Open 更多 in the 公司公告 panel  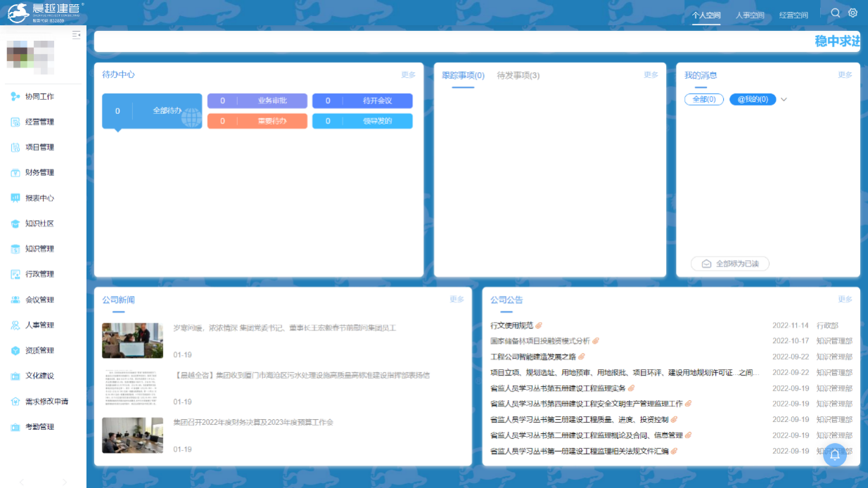(845, 300)
